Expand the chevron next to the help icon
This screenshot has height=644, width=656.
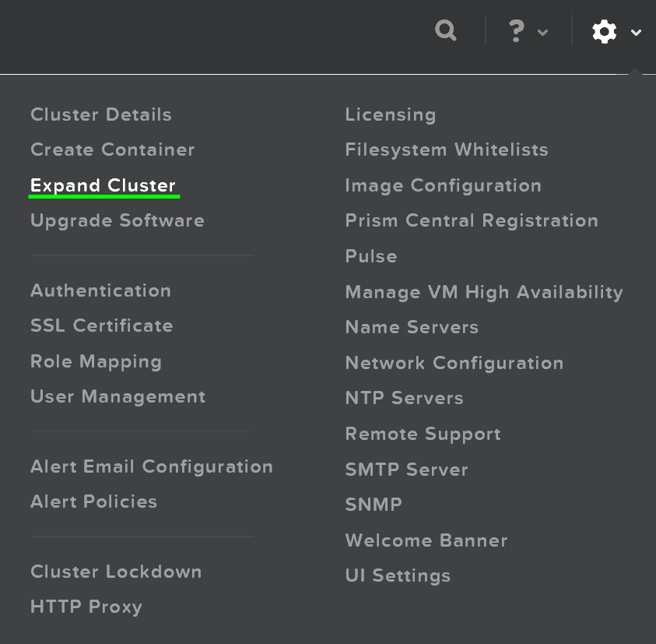click(542, 33)
